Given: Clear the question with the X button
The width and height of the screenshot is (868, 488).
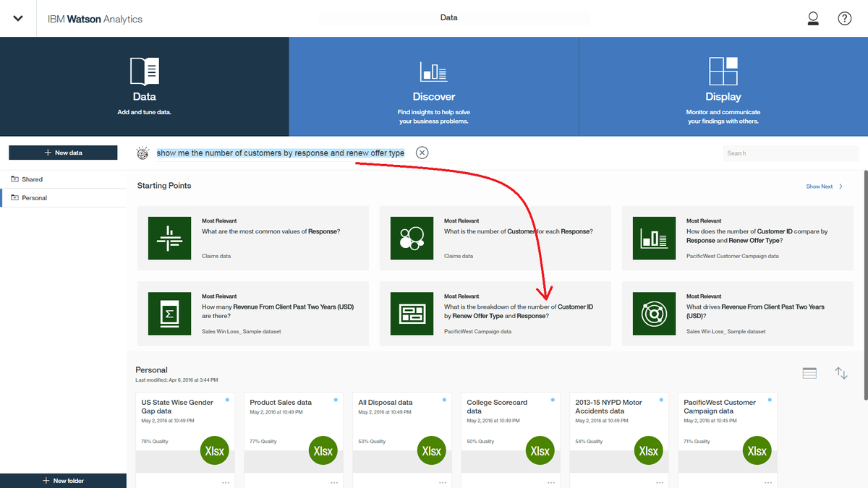Looking at the screenshot, I should 422,153.
